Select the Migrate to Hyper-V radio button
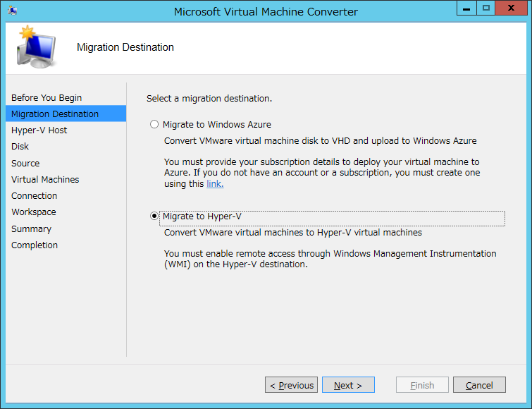The image size is (532, 409). pyautogui.click(x=154, y=216)
